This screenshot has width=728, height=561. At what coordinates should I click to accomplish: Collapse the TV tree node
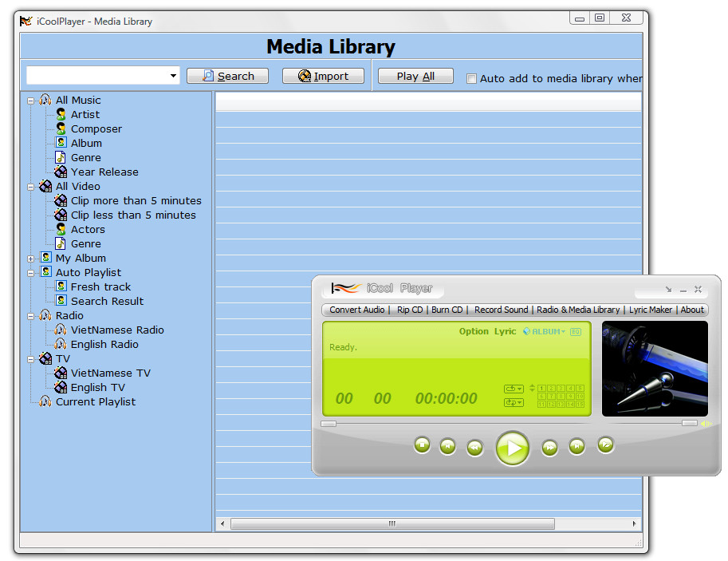click(x=30, y=359)
